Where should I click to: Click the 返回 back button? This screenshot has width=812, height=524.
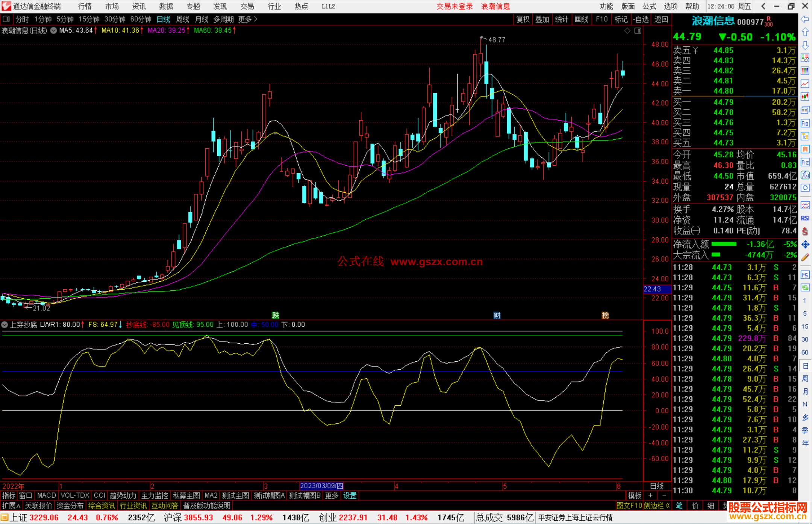tap(661, 19)
